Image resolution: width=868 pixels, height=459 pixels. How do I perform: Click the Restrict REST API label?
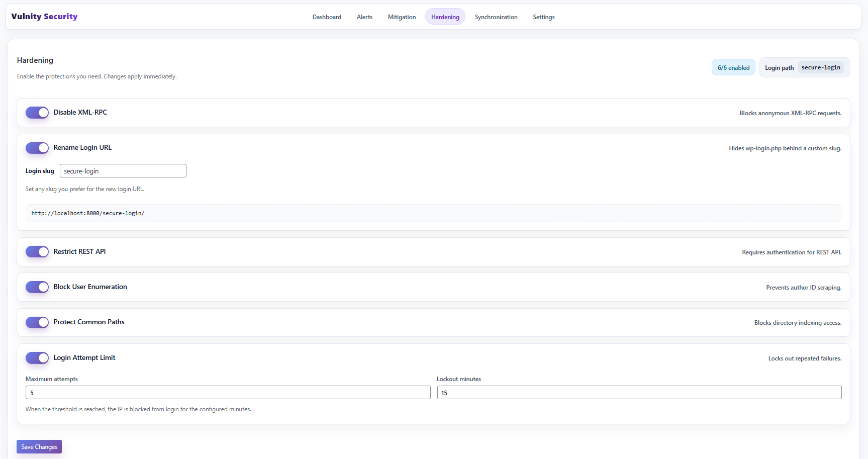point(80,251)
